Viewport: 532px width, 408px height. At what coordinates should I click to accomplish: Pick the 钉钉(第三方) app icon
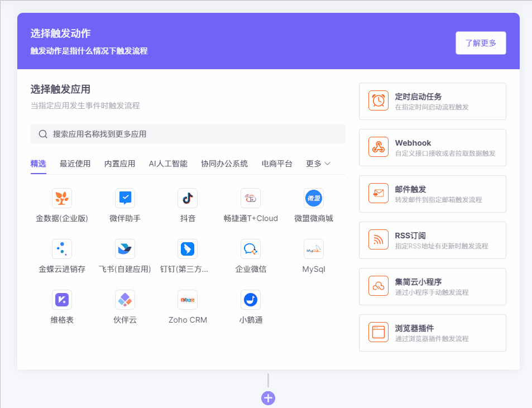[x=188, y=249]
